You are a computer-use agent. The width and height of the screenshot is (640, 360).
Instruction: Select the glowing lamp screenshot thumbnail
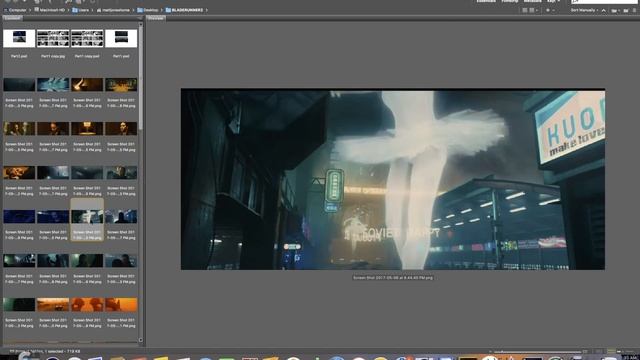pyautogui.click(x=87, y=129)
